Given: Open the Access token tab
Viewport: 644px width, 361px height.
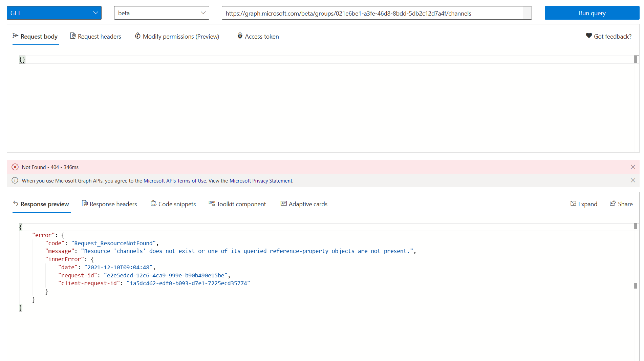Looking at the screenshot, I should [x=258, y=36].
